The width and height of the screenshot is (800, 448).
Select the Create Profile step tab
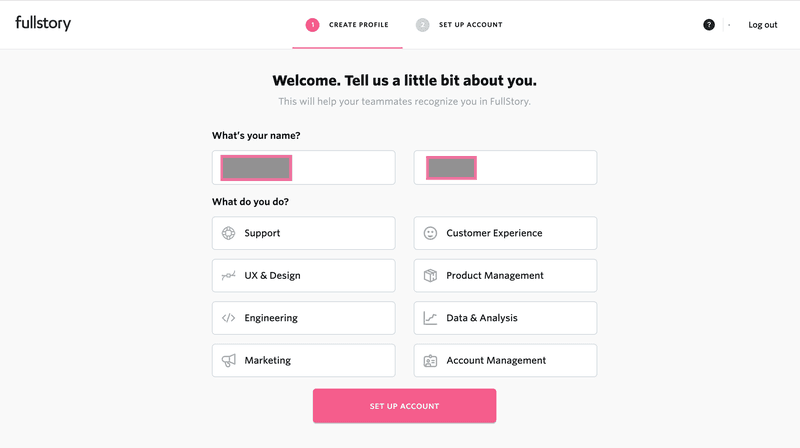pos(348,25)
